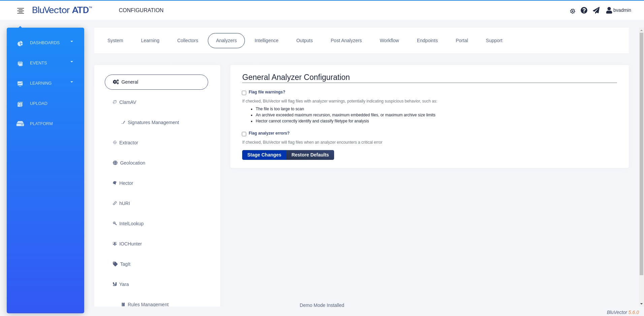644x316 pixels.
Task: Click the Geolocation globe icon
Action: pyautogui.click(x=115, y=163)
